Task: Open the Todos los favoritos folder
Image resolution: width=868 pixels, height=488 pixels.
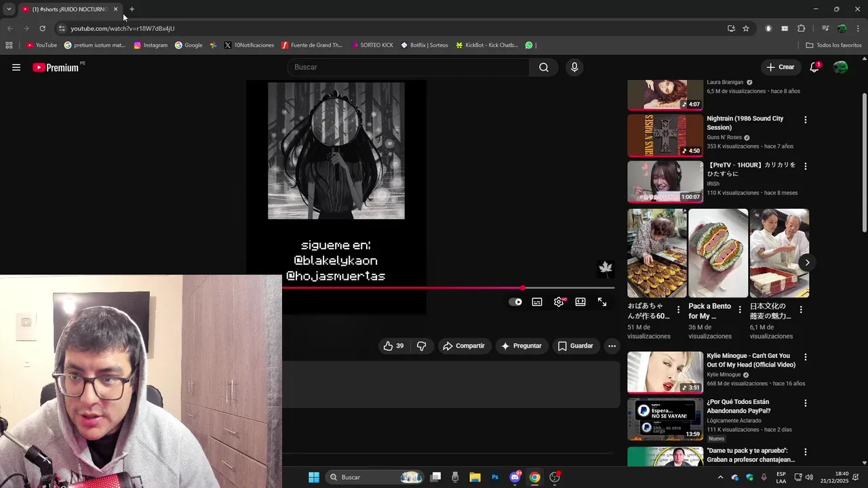Action: point(833,45)
